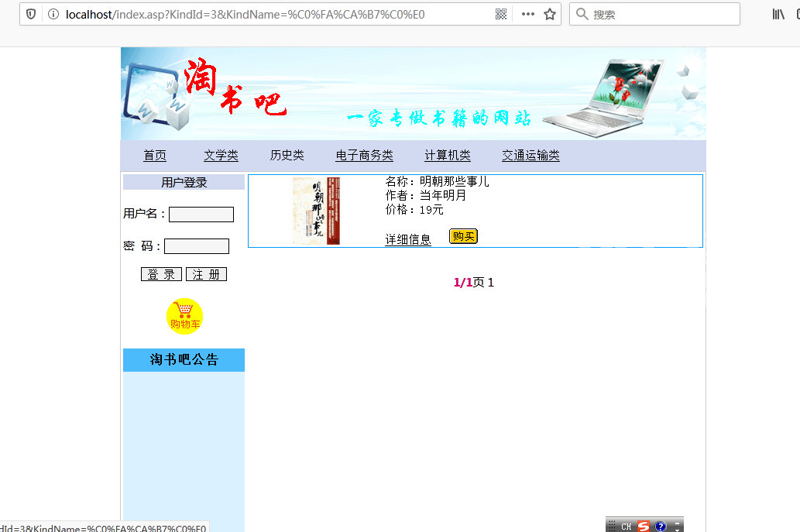Viewport: 800px width, 532px height.
Task: Go to 首页 in navigation bar
Action: tap(155, 156)
